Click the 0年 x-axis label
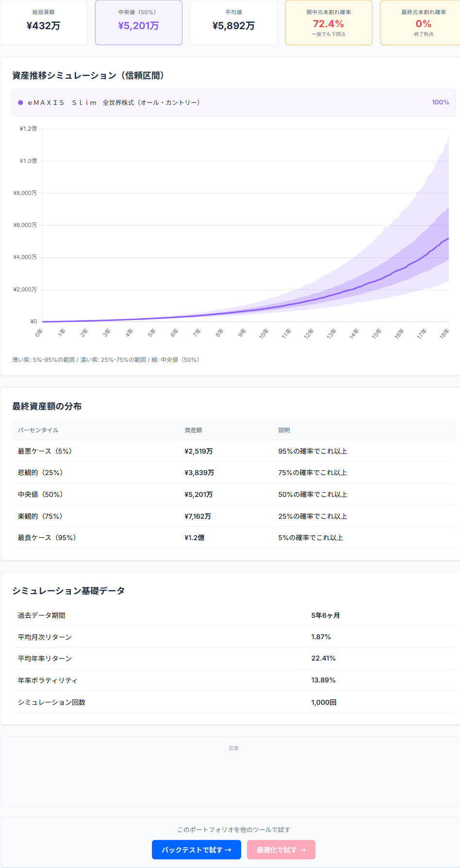460x868 pixels. tap(39, 333)
